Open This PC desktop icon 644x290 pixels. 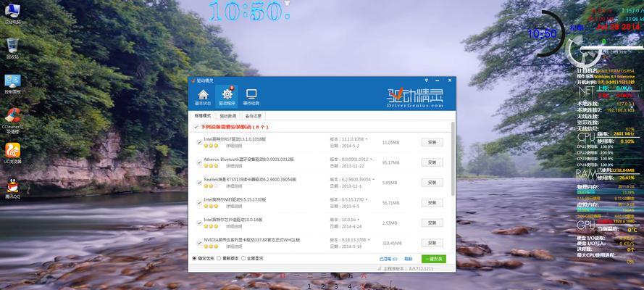(13, 13)
